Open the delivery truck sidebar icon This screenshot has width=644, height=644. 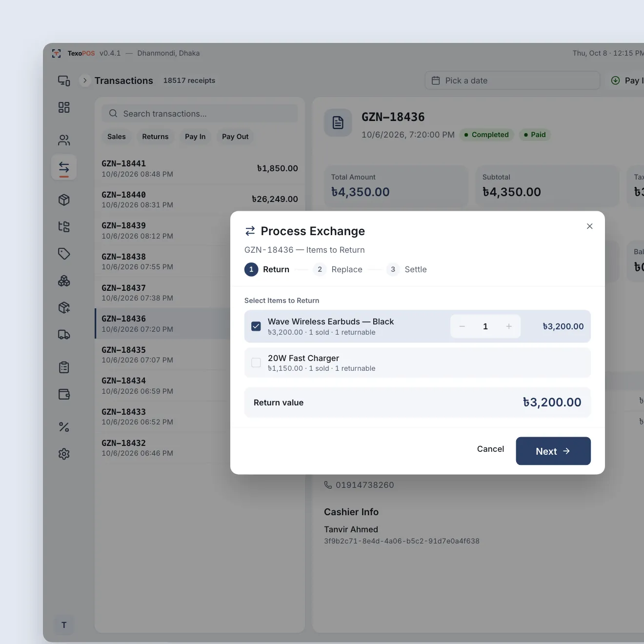point(64,335)
